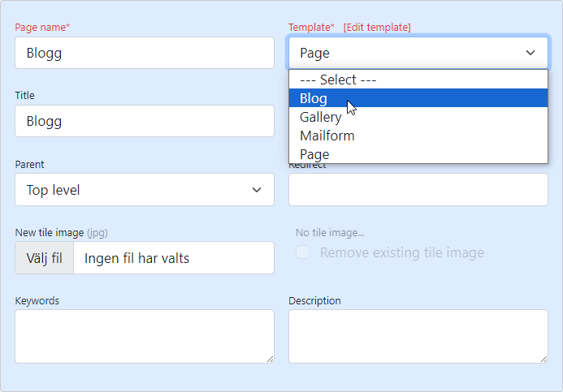Click the Redirect input field
Screen dimensions: 563x392
(418, 190)
